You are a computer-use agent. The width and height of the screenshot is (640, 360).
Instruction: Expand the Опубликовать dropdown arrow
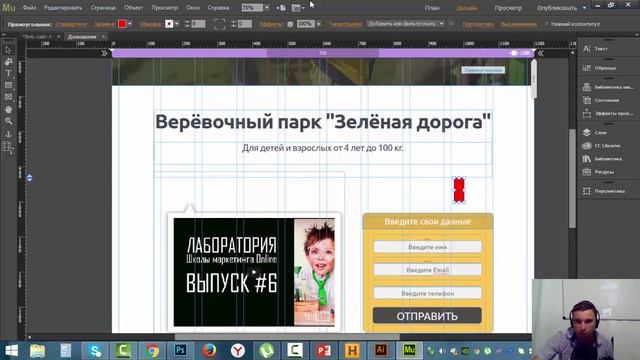coord(584,8)
